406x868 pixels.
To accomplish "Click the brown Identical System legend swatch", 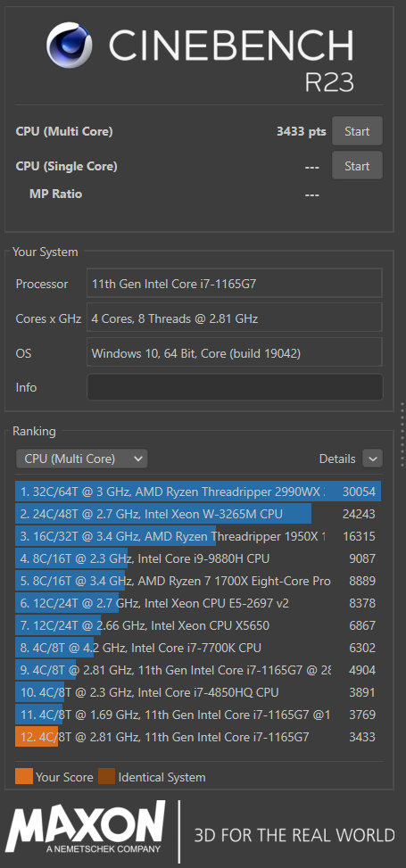I will [106, 777].
